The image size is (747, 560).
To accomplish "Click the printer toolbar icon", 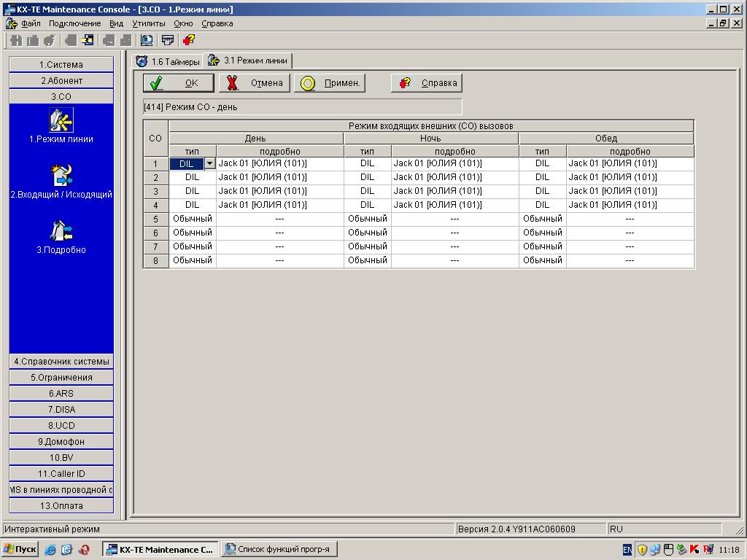I will click(x=168, y=41).
